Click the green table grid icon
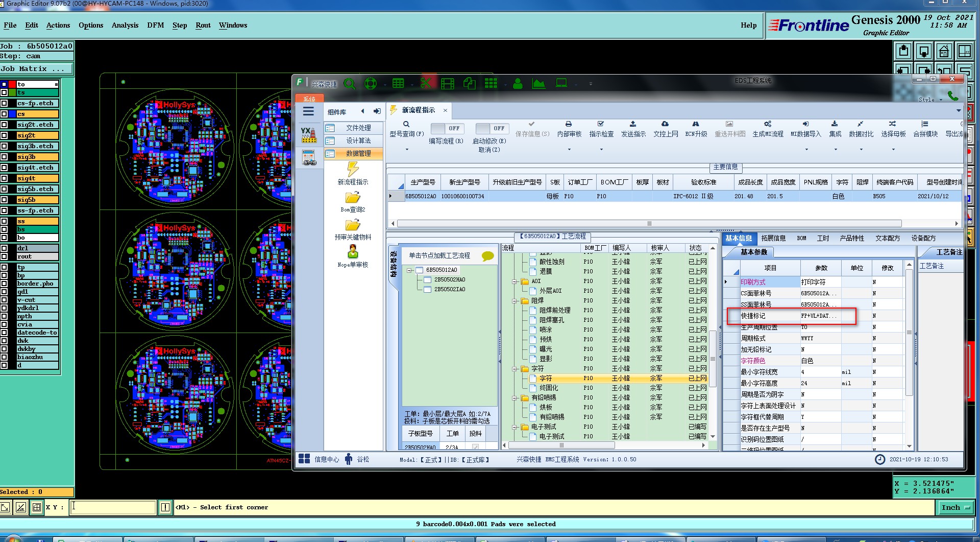This screenshot has width=980, height=542. 398,83
